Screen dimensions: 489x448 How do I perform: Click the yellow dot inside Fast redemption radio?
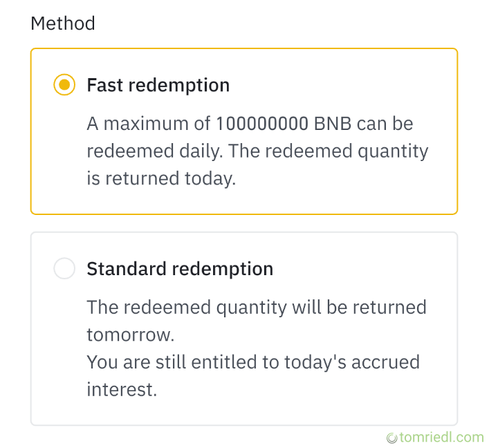pyautogui.click(x=64, y=85)
